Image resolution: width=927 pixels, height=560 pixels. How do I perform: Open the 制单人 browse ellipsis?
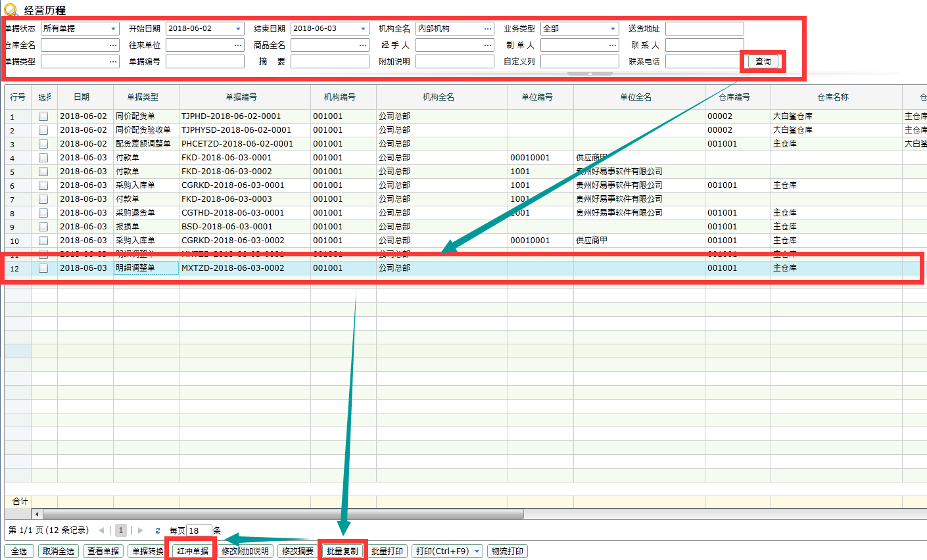(x=613, y=45)
